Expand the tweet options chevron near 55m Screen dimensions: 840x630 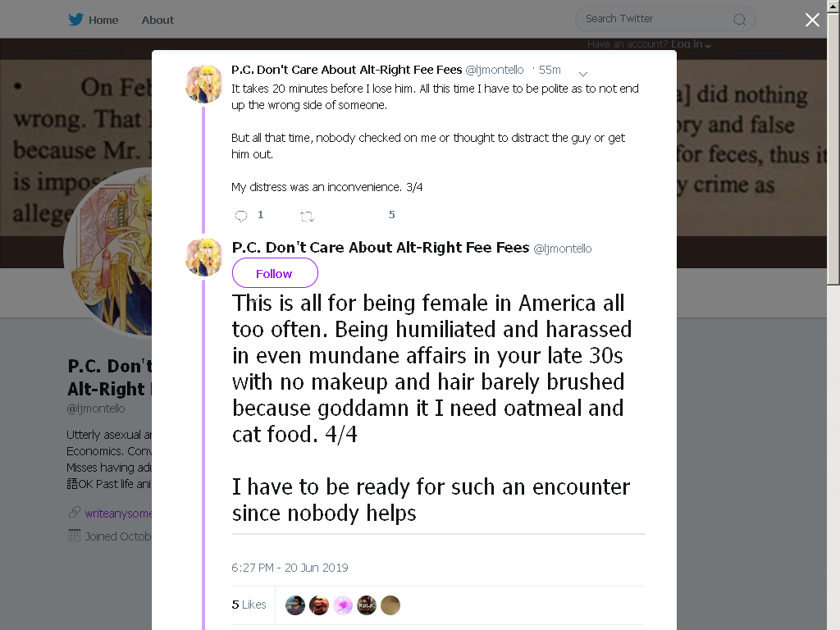[x=583, y=73]
